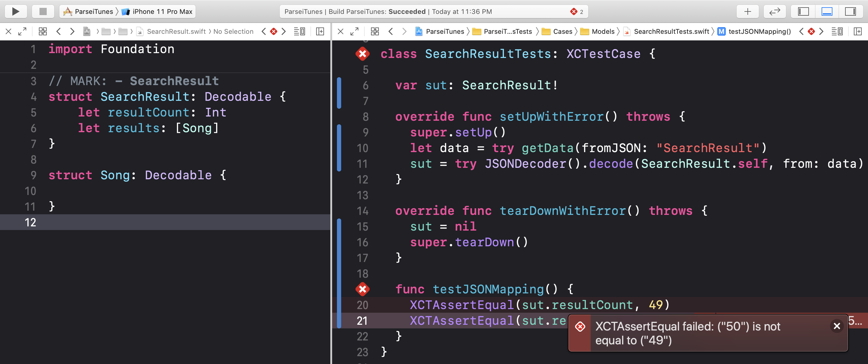Select the Models breadcrumb in the test jump bar

point(602,31)
